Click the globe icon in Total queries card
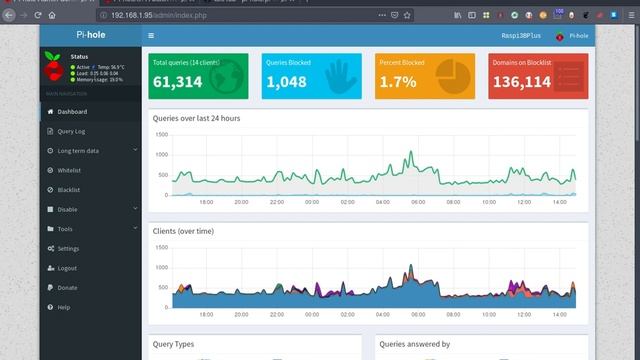 227,76
